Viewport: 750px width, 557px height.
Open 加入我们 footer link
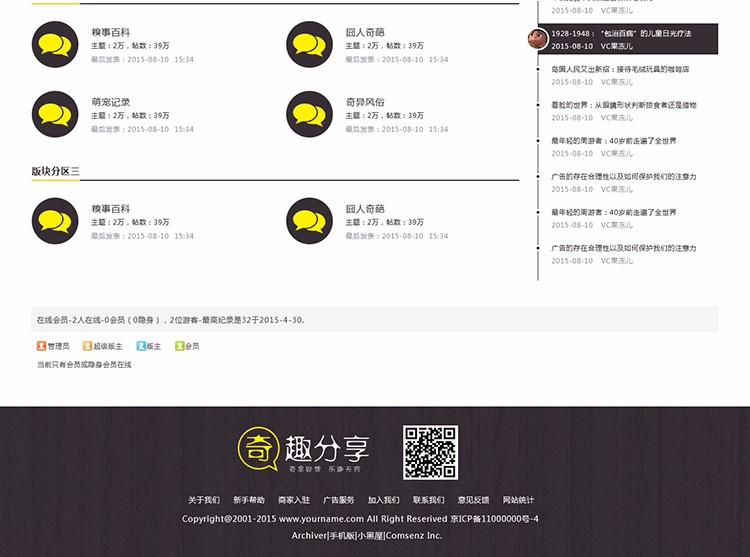pyautogui.click(x=384, y=500)
